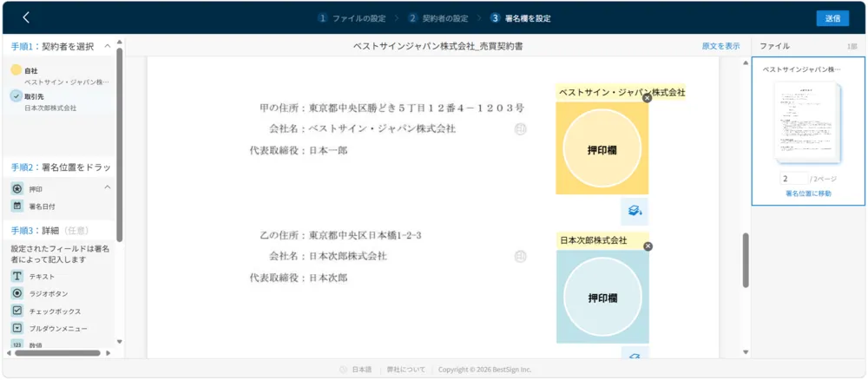Collapse the 押印 expander chevron
Image resolution: width=868 pixels, height=380 pixels.
[108, 187]
